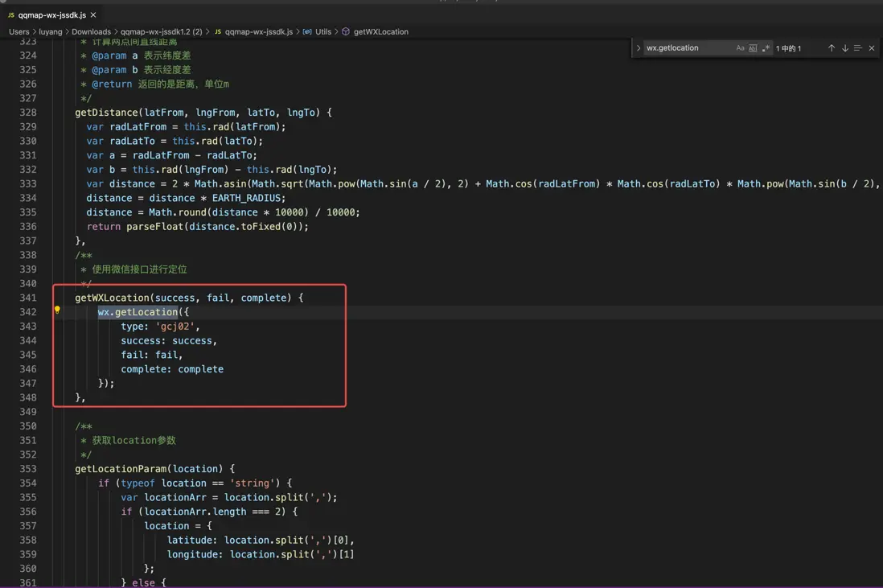
Task: Open the Downloads breadcrumb
Action: pyautogui.click(x=91, y=31)
